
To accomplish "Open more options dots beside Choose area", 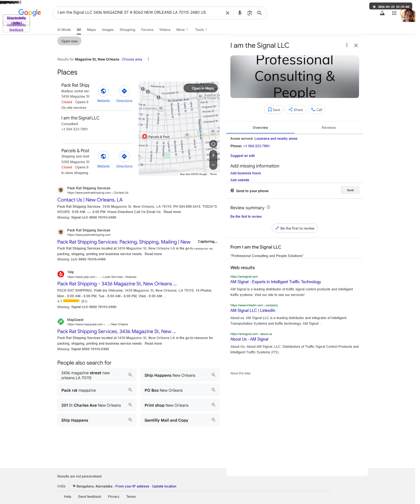I will tap(148, 59).
